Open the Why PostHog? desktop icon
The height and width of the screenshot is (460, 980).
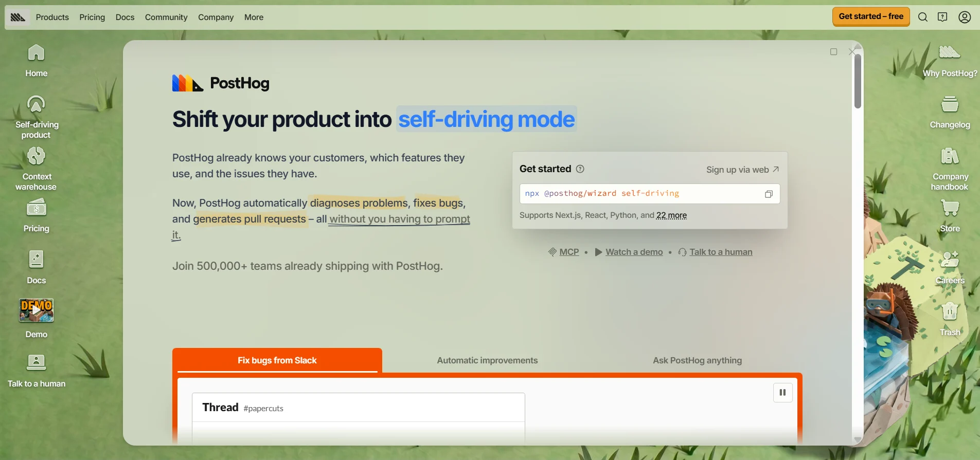pyautogui.click(x=950, y=61)
